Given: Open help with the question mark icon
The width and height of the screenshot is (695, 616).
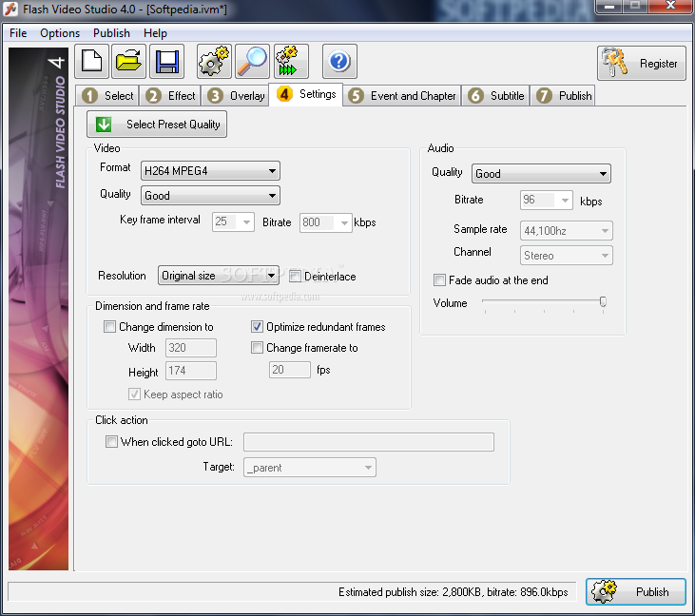Looking at the screenshot, I should (x=339, y=62).
